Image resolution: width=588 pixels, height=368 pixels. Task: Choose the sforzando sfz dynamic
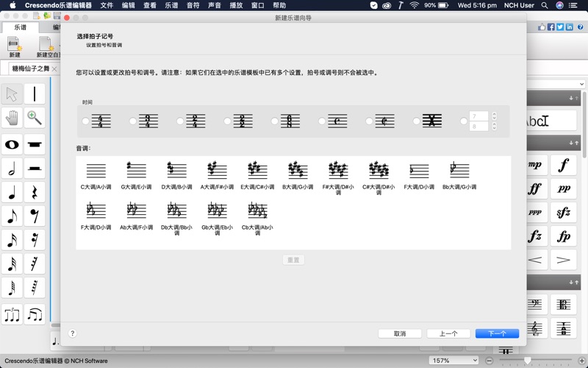coord(564,213)
